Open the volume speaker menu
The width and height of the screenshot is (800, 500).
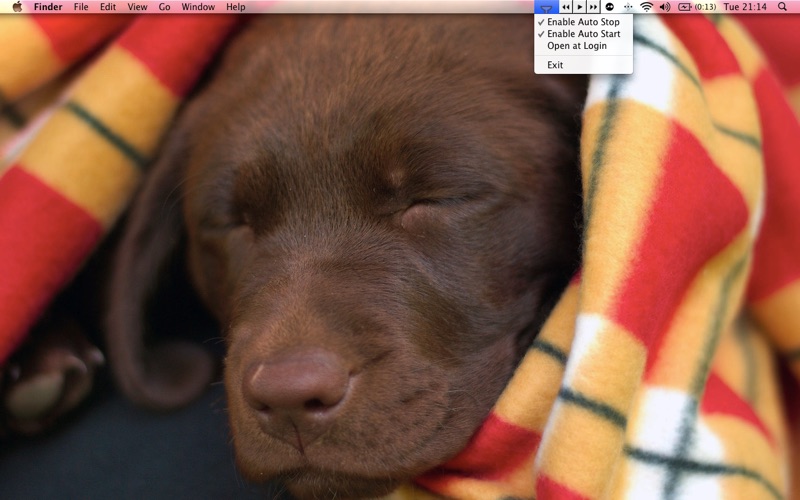point(665,7)
